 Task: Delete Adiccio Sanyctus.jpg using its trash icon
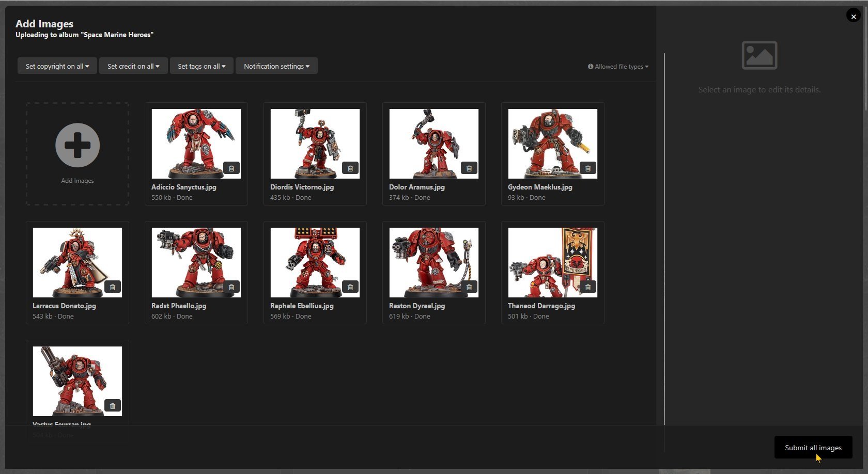[x=231, y=168]
